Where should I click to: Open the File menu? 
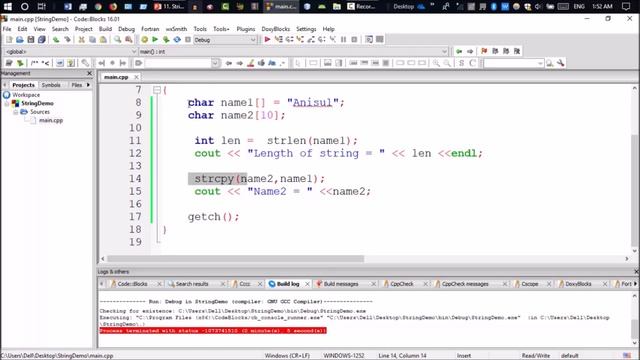pos(7,29)
